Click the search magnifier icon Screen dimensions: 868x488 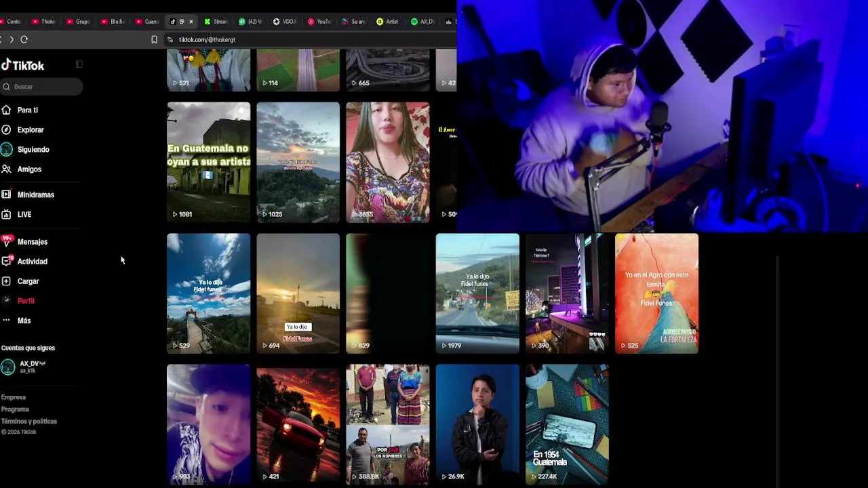tap(6, 87)
